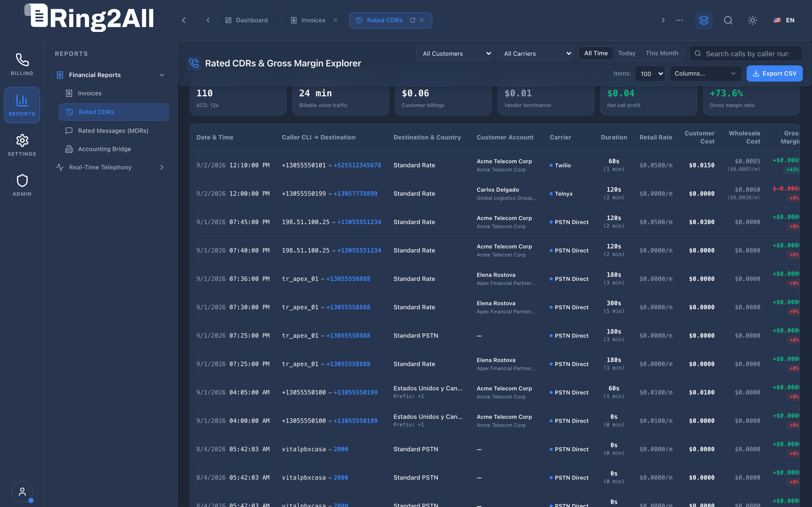This screenshot has width=812, height=507.
Task: Switch to the Dashboard tab
Action: point(249,20)
